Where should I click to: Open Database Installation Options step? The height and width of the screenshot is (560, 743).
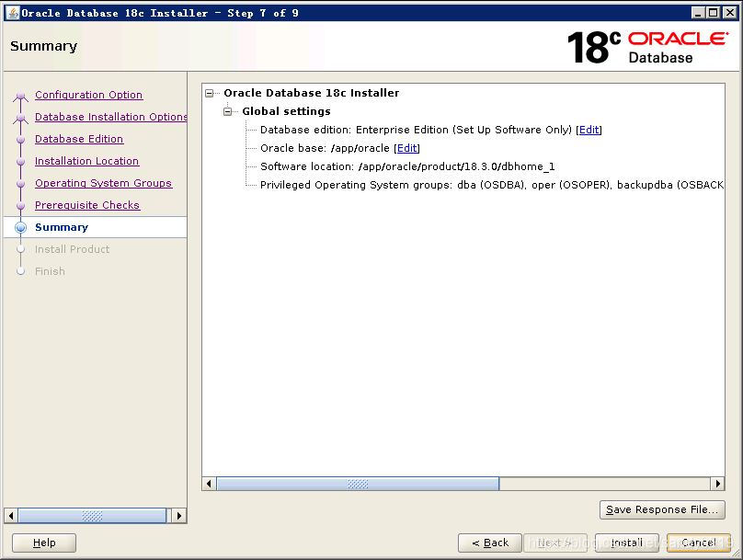tap(111, 117)
